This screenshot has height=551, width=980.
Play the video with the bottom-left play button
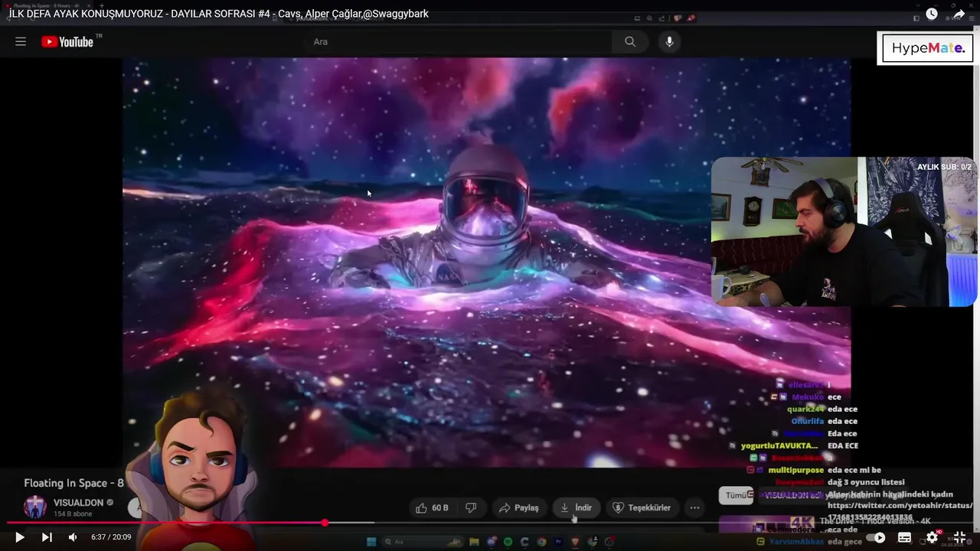tap(20, 537)
